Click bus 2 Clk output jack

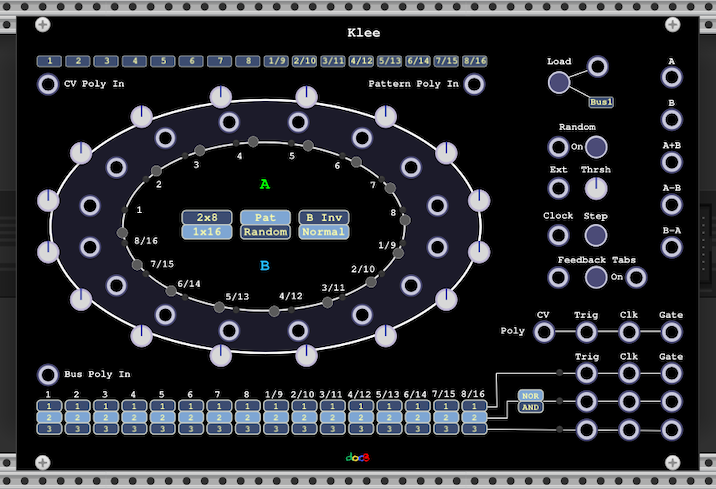tap(629, 402)
